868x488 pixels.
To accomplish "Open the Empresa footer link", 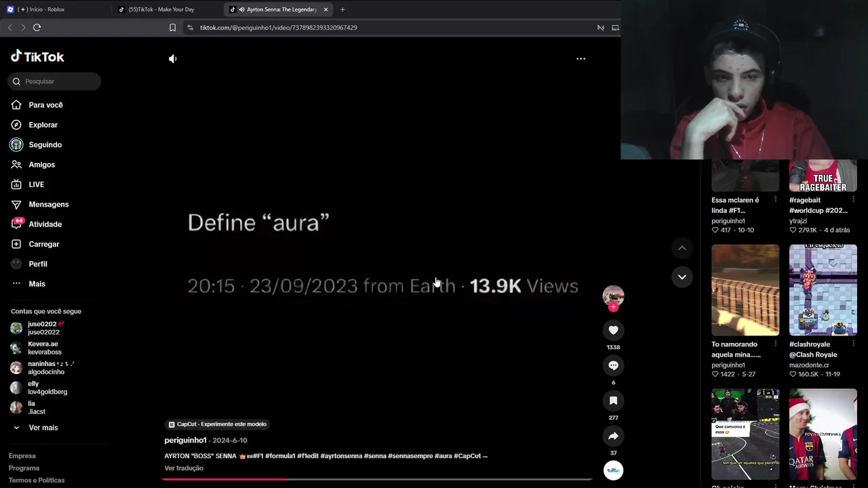I will point(22,456).
